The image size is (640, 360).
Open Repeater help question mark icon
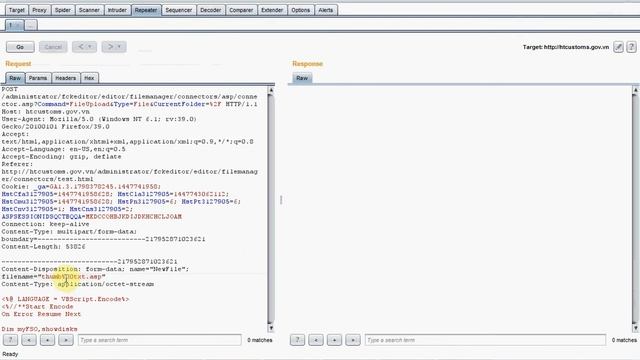631,47
